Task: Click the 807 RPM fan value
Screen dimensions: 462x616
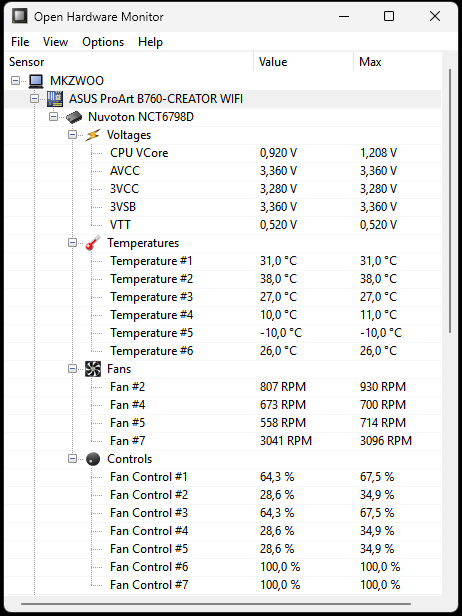Action: click(x=282, y=387)
